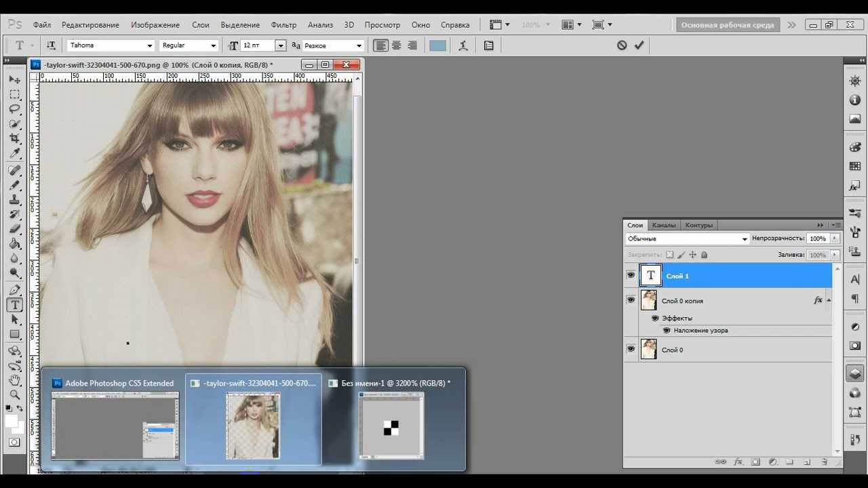Commit current text edits with the checkmark
The image size is (868, 488).
coord(639,45)
